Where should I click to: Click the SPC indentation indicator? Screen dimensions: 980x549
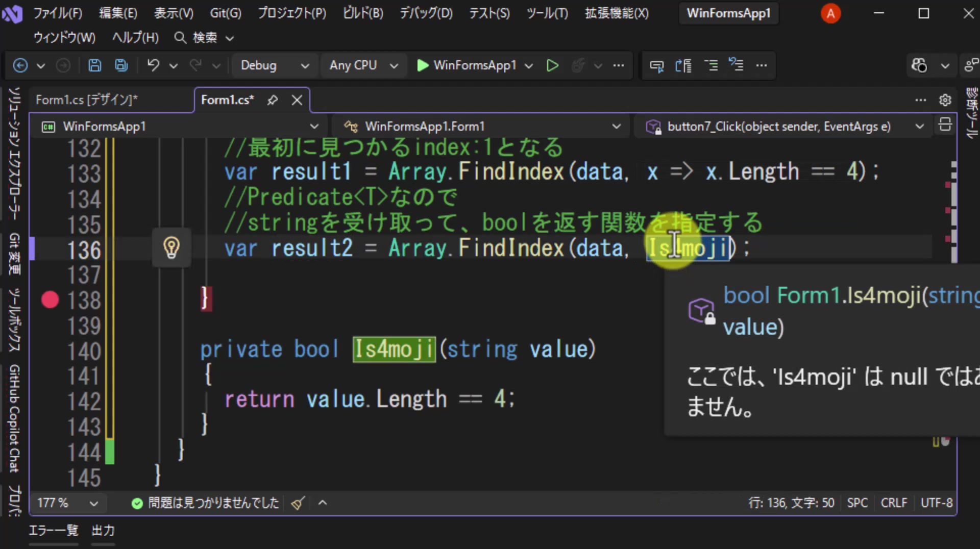pos(857,503)
